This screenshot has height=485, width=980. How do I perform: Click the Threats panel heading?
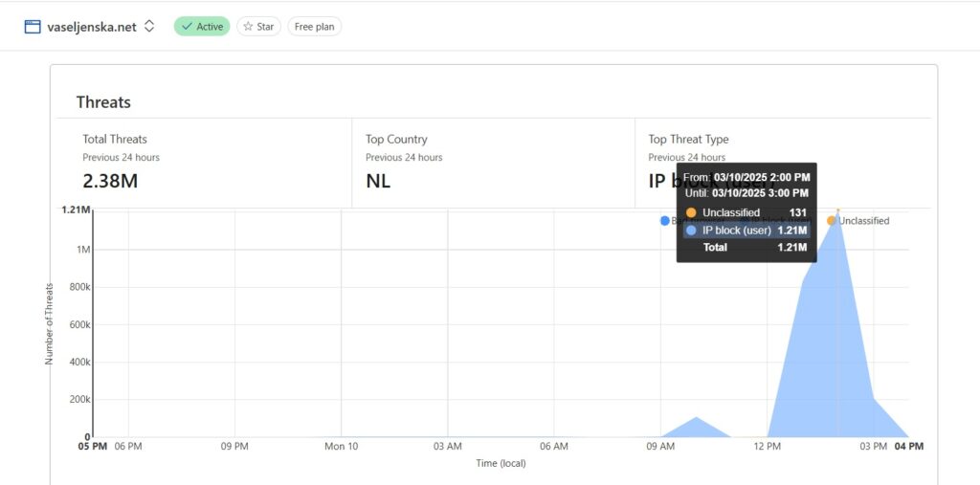(x=103, y=102)
